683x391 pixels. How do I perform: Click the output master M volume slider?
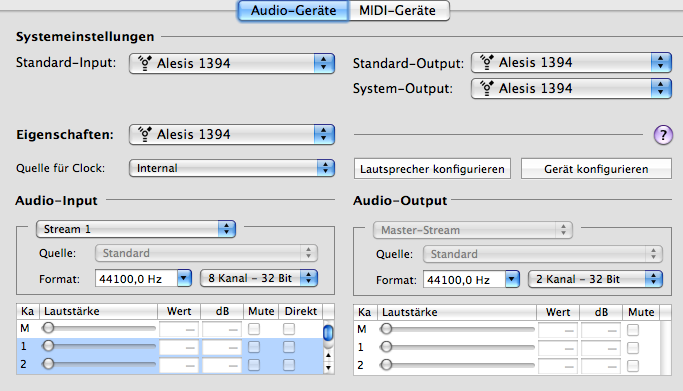tap(457, 329)
